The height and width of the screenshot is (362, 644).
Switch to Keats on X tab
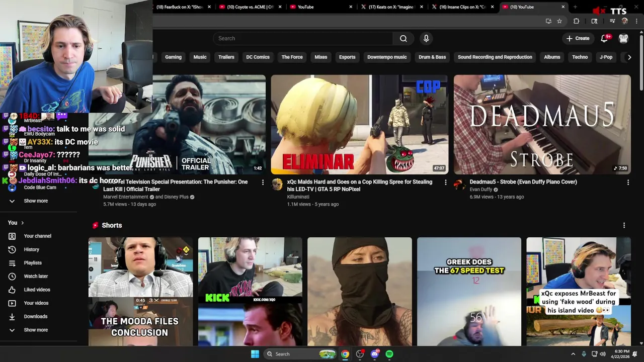391,7
